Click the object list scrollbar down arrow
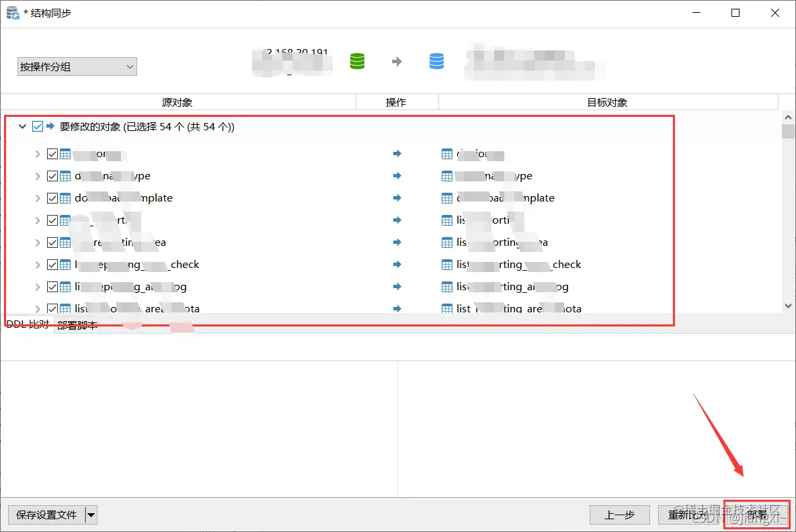Image resolution: width=796 pixels, height=532 pixels. click(x=788, y=306)
